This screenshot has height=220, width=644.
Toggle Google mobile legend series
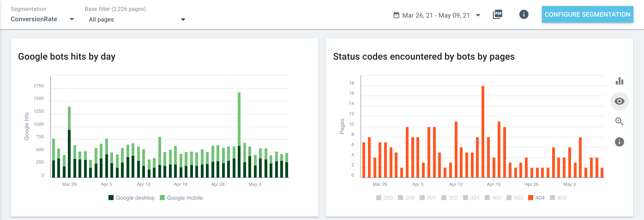click(x=181, y=198)
